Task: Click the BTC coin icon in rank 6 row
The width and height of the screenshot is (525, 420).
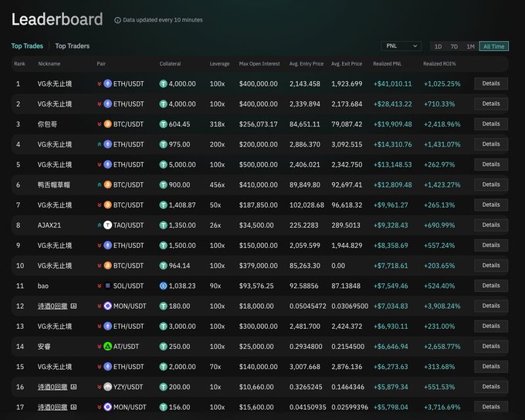Action: (x=108, y=185)
